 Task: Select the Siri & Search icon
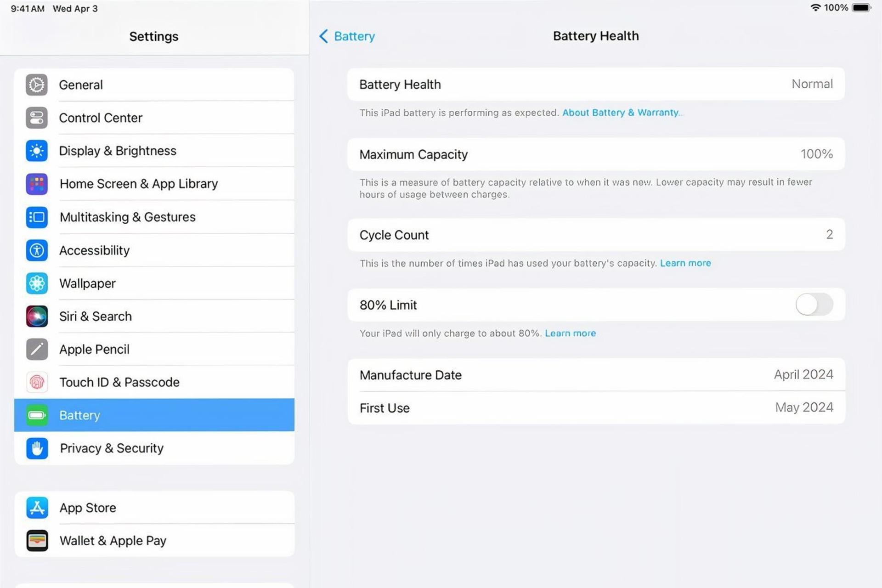click(37, 317)
